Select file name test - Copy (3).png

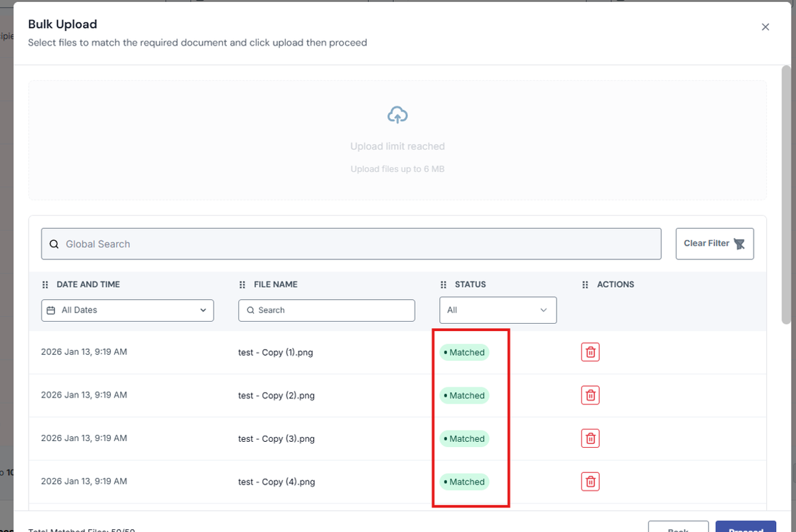click(276, 438)
